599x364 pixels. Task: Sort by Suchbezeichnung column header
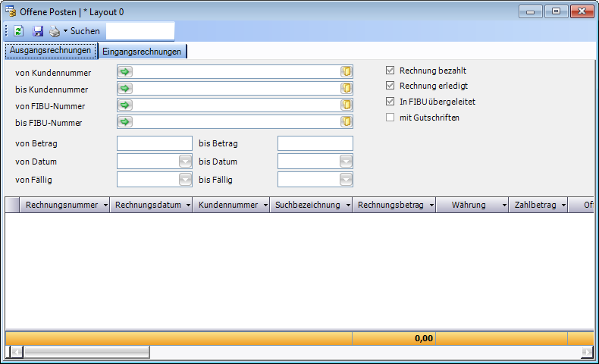pyautogui.click(x=307, y=206)
